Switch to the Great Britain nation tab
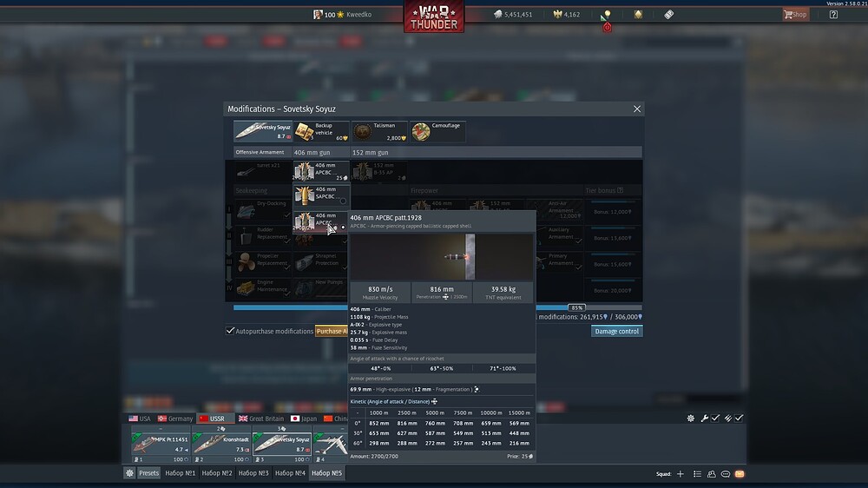 point(260,419)
